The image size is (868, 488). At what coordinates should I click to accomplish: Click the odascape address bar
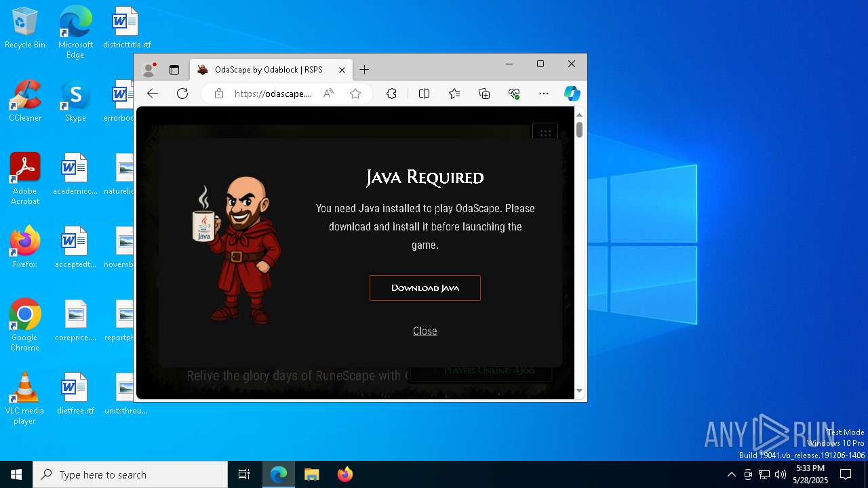point(273,94)
